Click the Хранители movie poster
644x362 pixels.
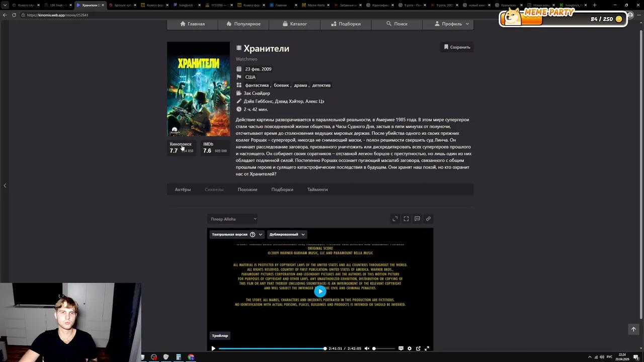coord(198,89)
